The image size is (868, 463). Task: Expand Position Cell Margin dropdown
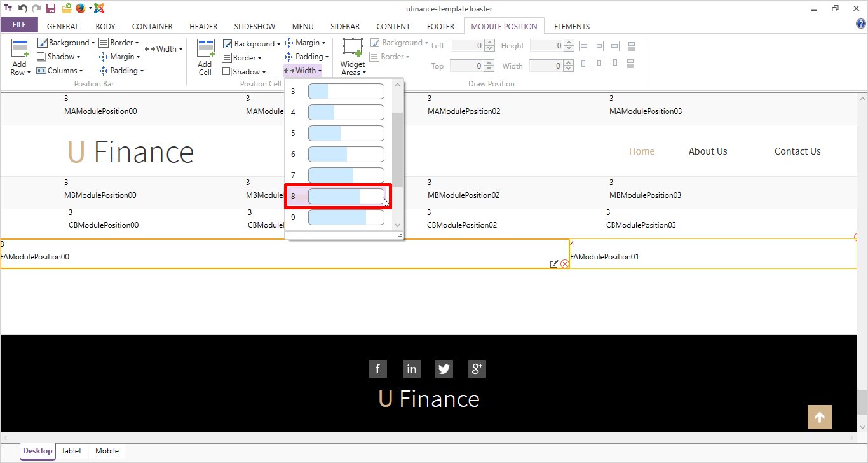coord(304,43)
